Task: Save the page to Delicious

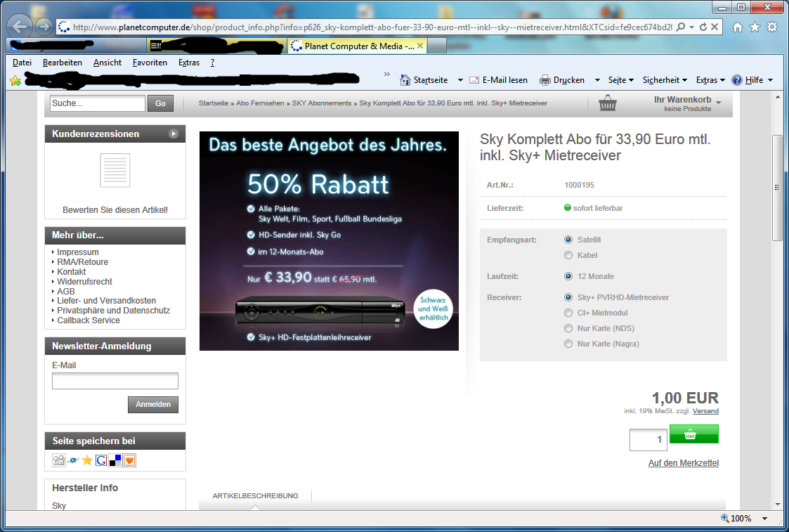Action: (115, 460)
